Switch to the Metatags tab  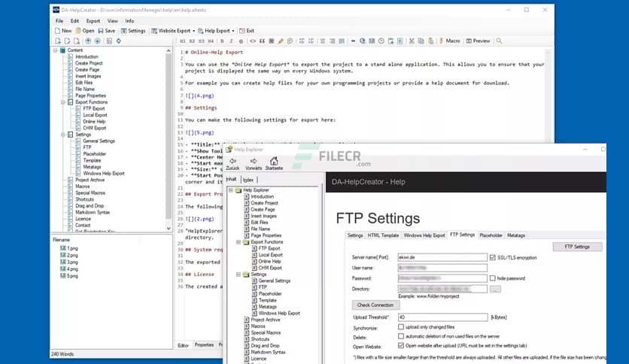tap(516, 235)
